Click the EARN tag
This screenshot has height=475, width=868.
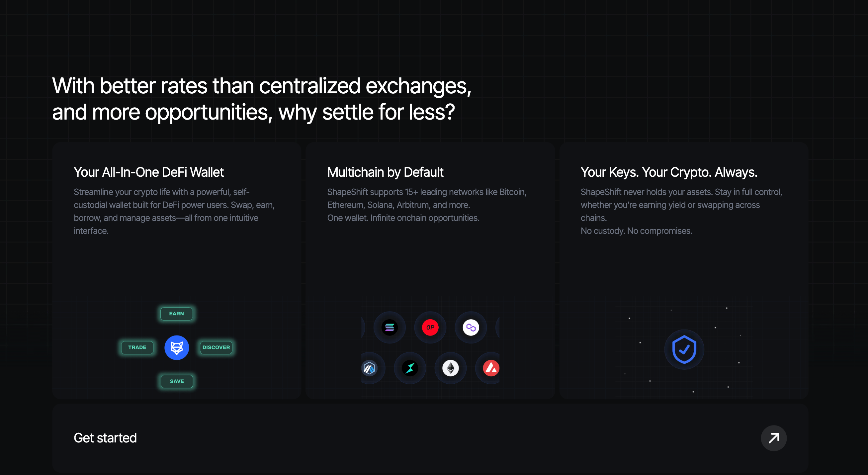point(177,314)
